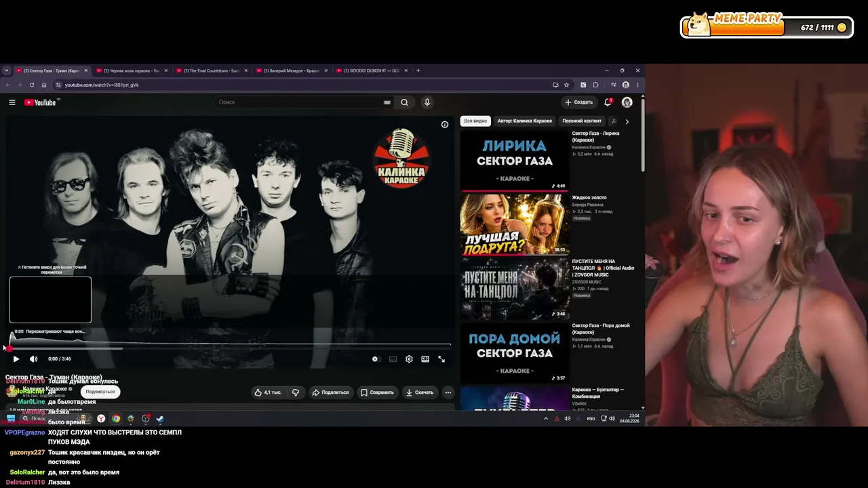
Task: Open Steam from the taskbar
Action: (x=160, y=419)
